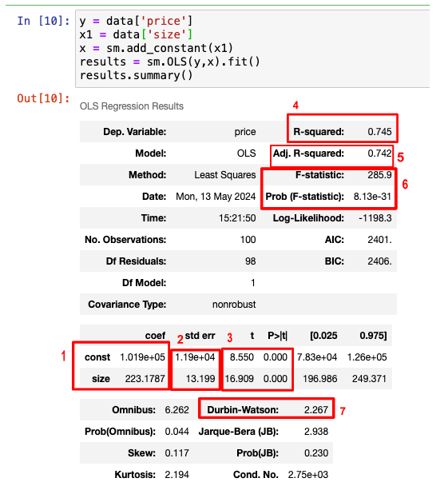Image resolution: width=448 pixels, height=498 pixels.
Task: Click the Log-Likelihood value -1198.3
Action: [x=375, y=218]
